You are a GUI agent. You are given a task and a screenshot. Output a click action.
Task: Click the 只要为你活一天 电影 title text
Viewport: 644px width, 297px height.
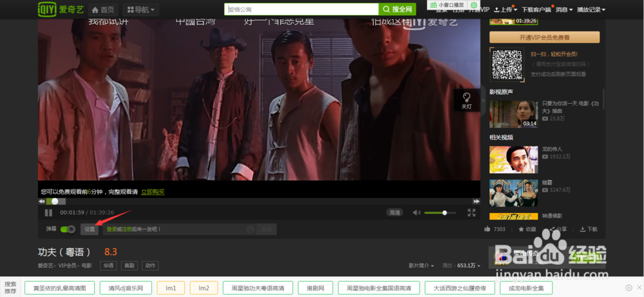571,107
